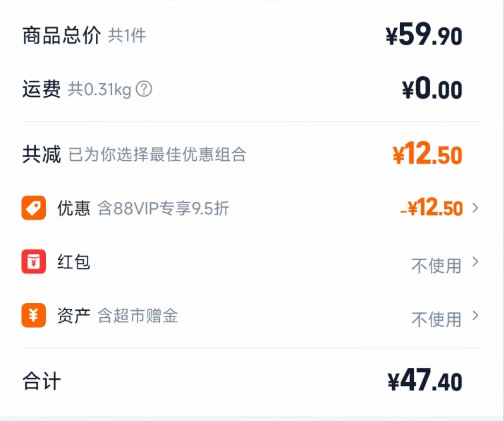Tap the orange ¥12.50 total savings
504x421 pixels.
click(x=427, y=155)
